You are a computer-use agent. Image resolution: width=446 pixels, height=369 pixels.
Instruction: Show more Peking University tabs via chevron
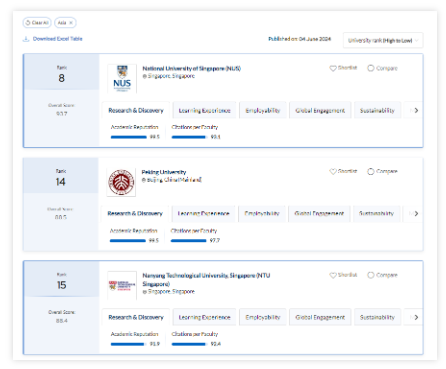[x=416, y=214]
